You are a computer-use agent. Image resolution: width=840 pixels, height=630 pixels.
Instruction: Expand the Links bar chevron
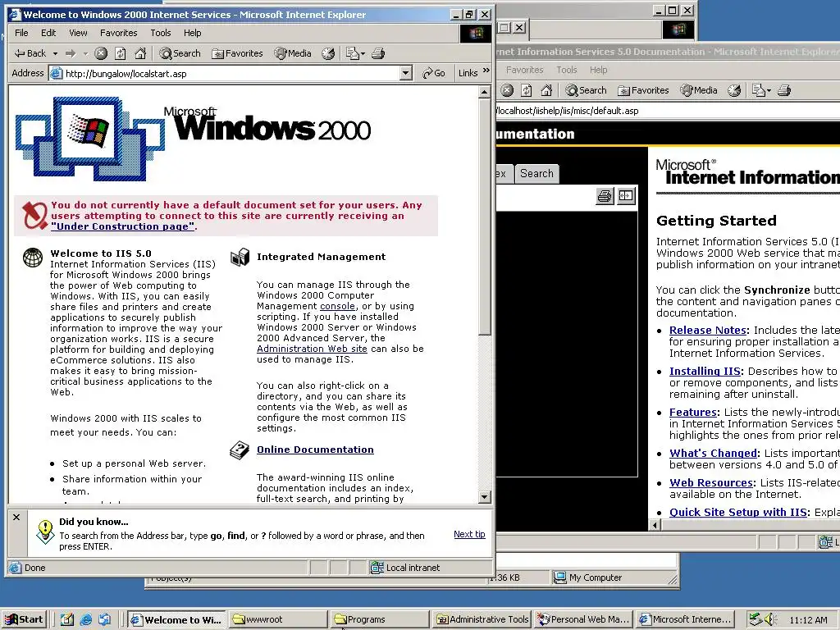click(486, 71)
